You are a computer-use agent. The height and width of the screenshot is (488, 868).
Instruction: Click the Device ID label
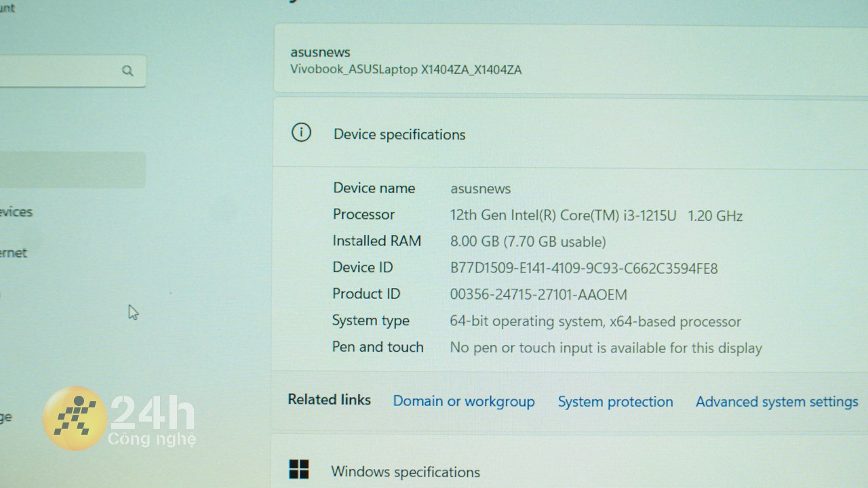coord(363,267)
